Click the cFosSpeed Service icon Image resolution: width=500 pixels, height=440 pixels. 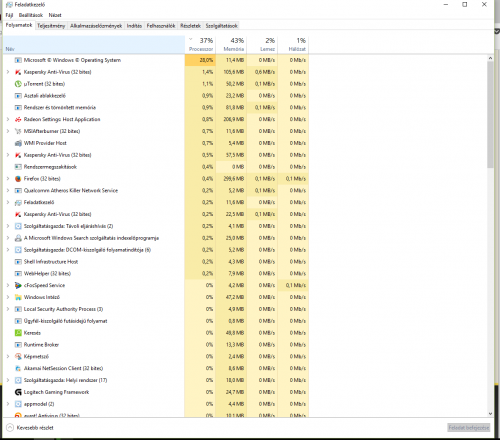[18, 285]
